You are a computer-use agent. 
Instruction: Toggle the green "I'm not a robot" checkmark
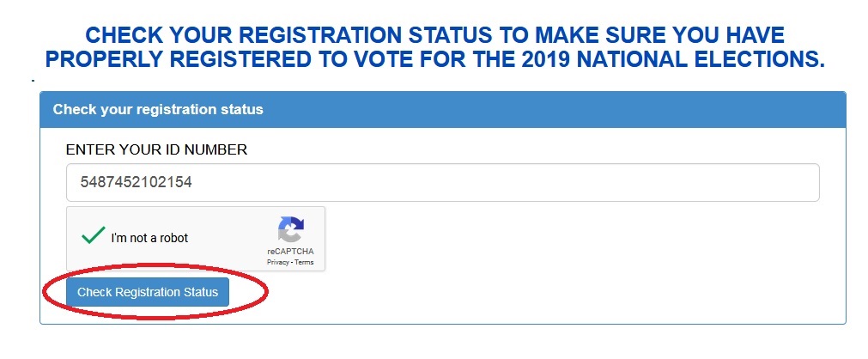[x=93, y=236]
